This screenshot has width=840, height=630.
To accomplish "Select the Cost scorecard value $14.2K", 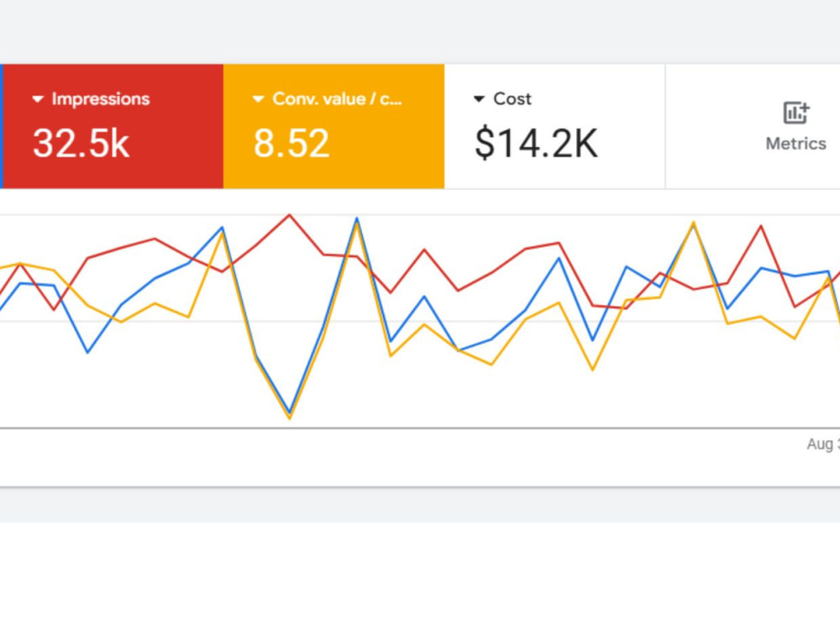I will click(536, 144).
